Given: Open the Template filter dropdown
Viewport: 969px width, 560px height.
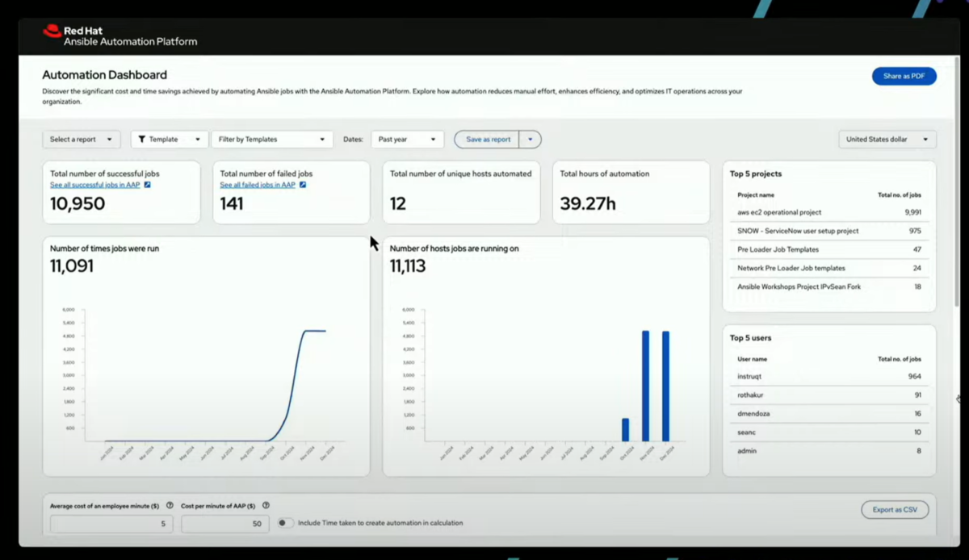Looking at the screenshot, I should point(170,140).
